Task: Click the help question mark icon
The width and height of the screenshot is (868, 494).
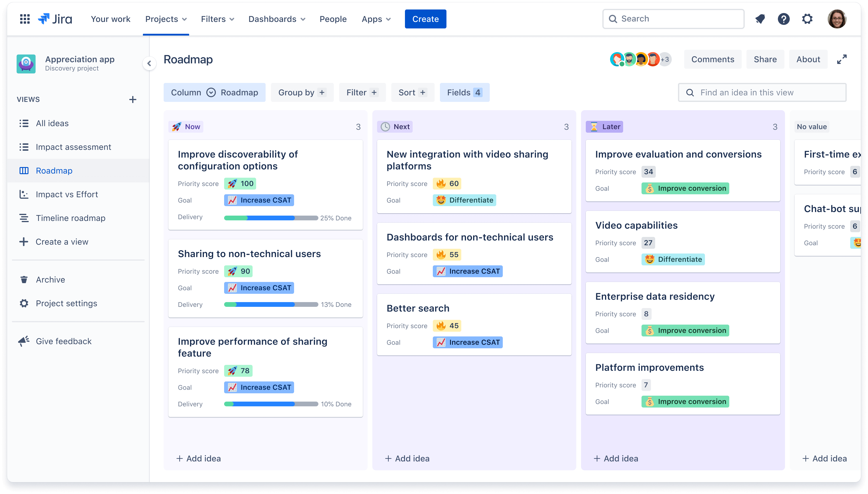Action: coord(784,18)
